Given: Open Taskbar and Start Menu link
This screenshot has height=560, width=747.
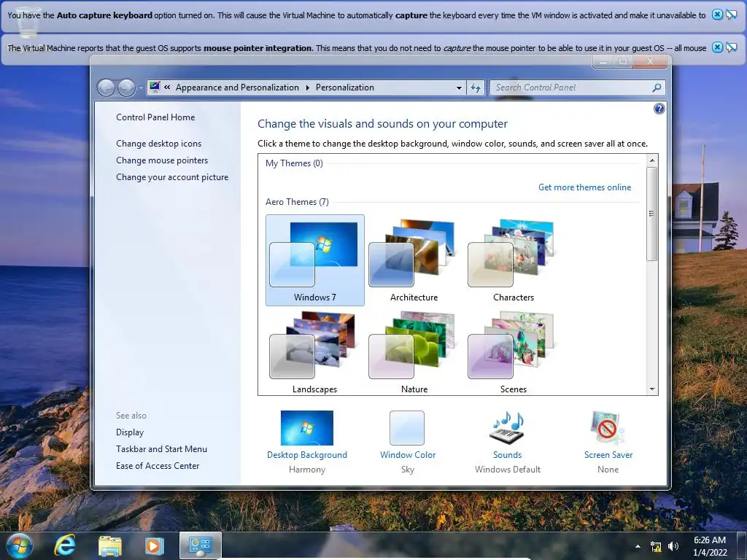Looking at the screenshot, I should click(161, 449).
